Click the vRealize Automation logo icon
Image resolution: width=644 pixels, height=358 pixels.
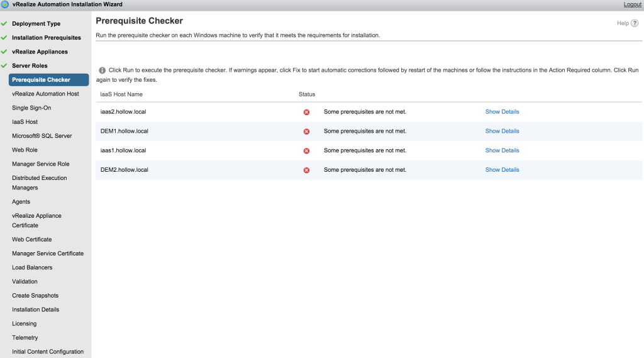tap(5, 4)
